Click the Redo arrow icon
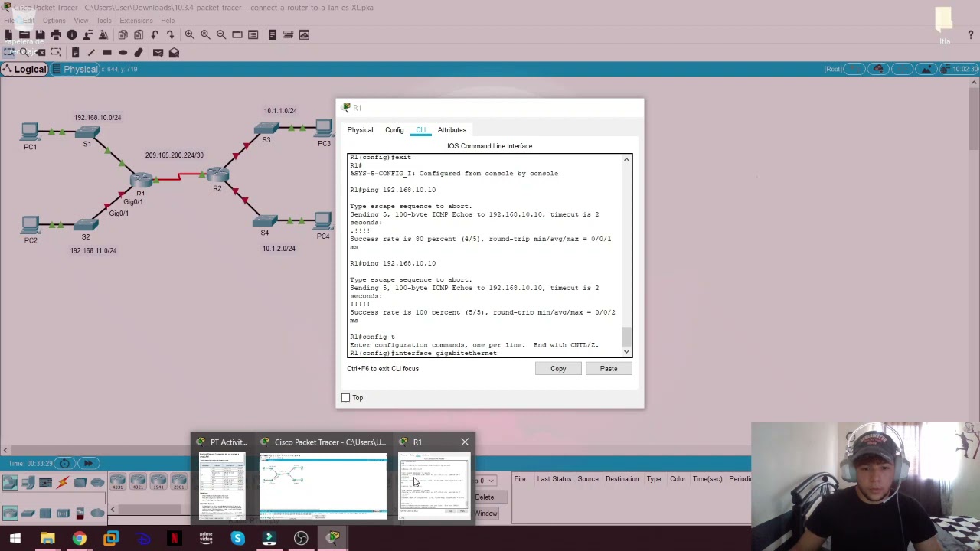Screen dimensions: 980x551 170,34
